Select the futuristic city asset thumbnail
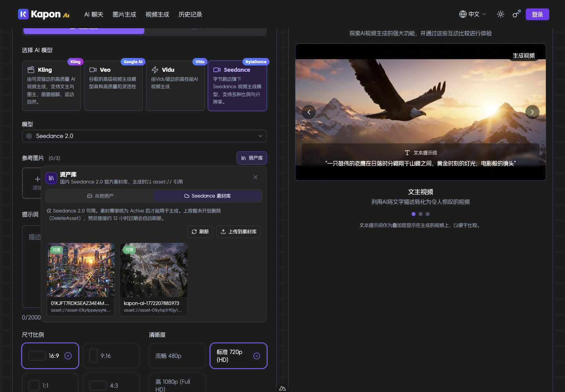 point(81,270)
